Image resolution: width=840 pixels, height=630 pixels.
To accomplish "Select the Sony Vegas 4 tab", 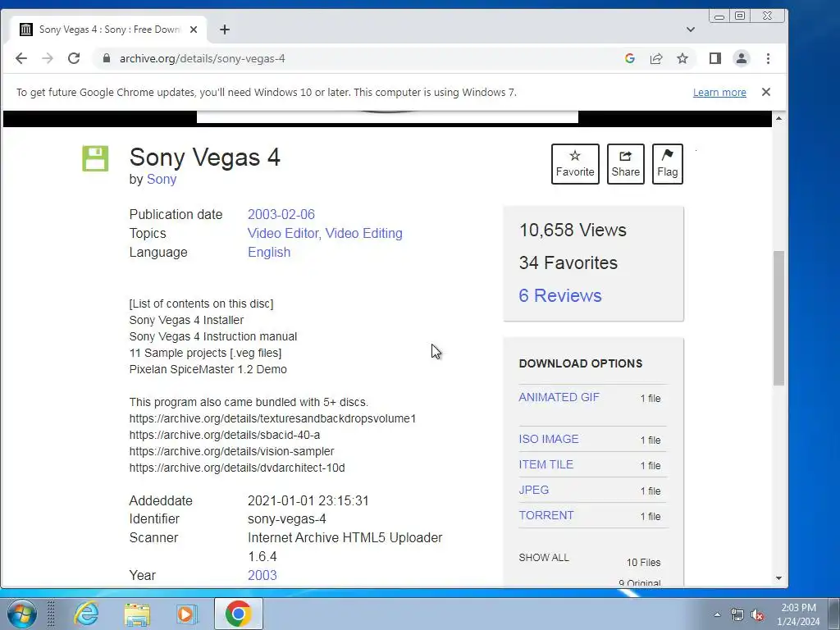I will pos(109,30).
